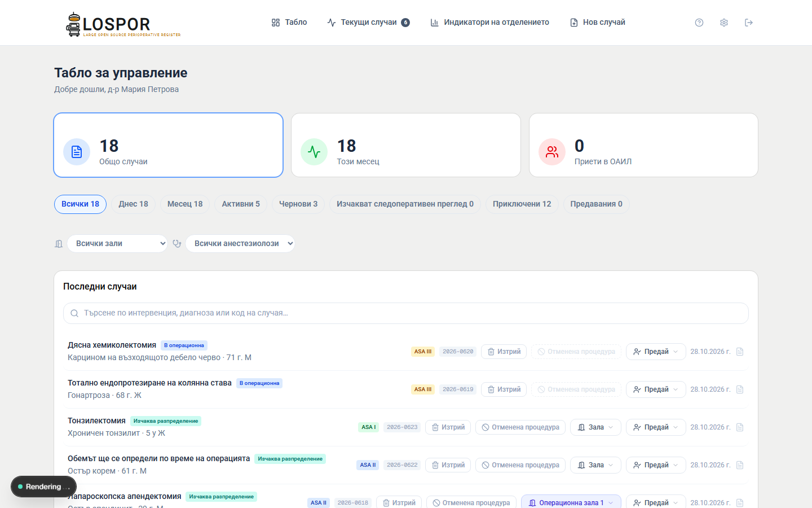Expand Зала dropdown for Тонзилектомия

click(595, 427)
